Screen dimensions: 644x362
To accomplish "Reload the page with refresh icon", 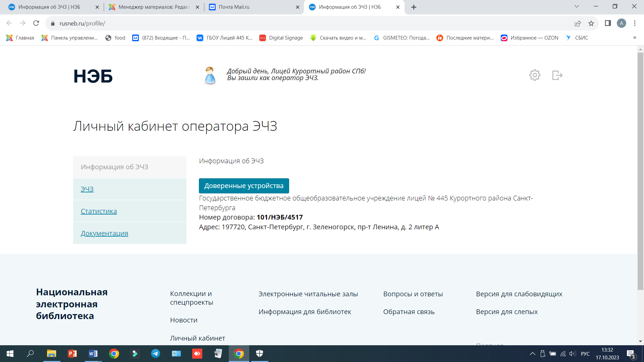I will coord(36,23).
